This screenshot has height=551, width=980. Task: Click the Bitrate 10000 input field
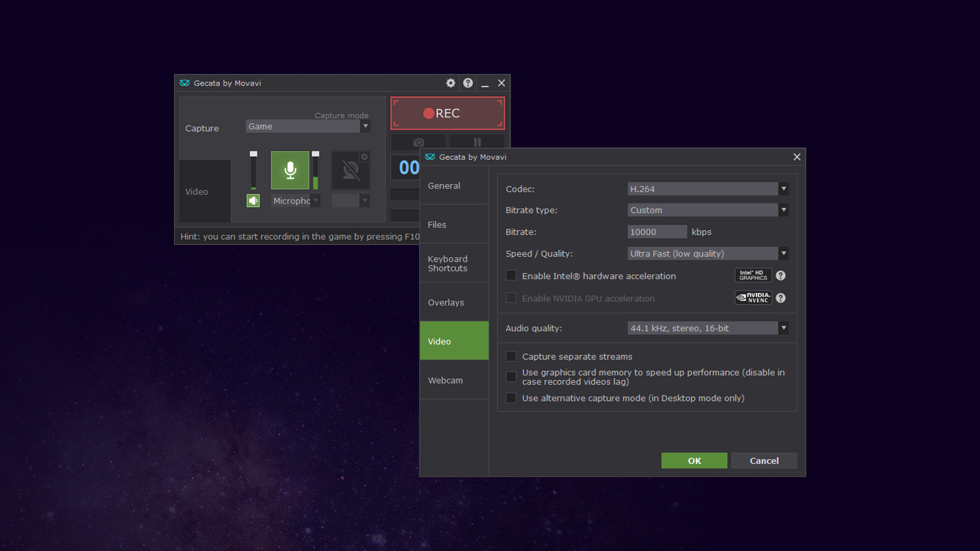click(x=657, y=232)
